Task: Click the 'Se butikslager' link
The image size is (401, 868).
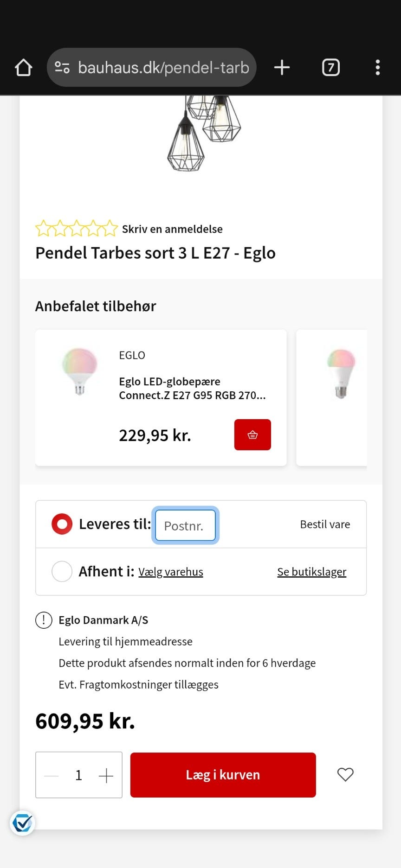Action: tap(311, 572)
